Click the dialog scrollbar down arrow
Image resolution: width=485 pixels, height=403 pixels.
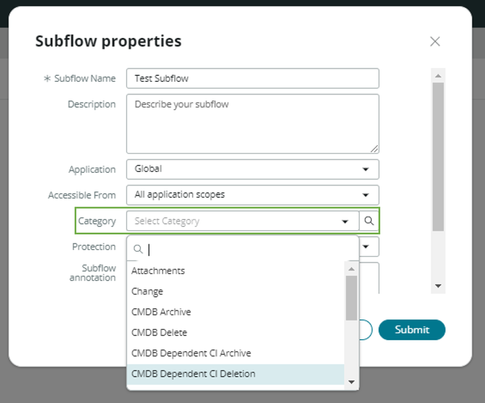438,286
